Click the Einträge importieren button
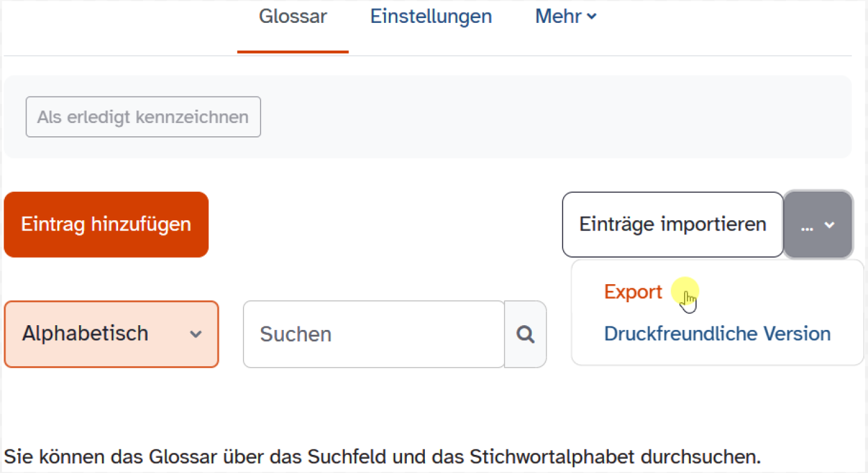868x473 pixels. [673, 225]
